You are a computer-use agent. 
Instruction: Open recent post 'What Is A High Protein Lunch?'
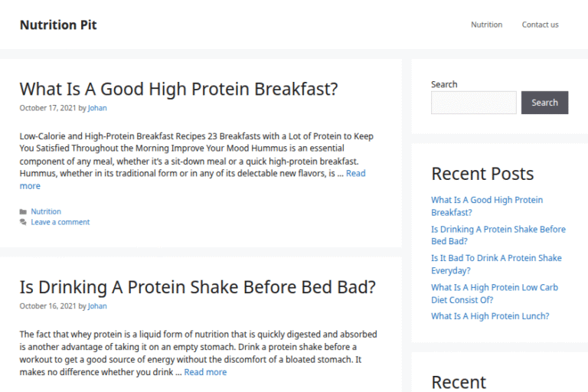tap(490, 316)
